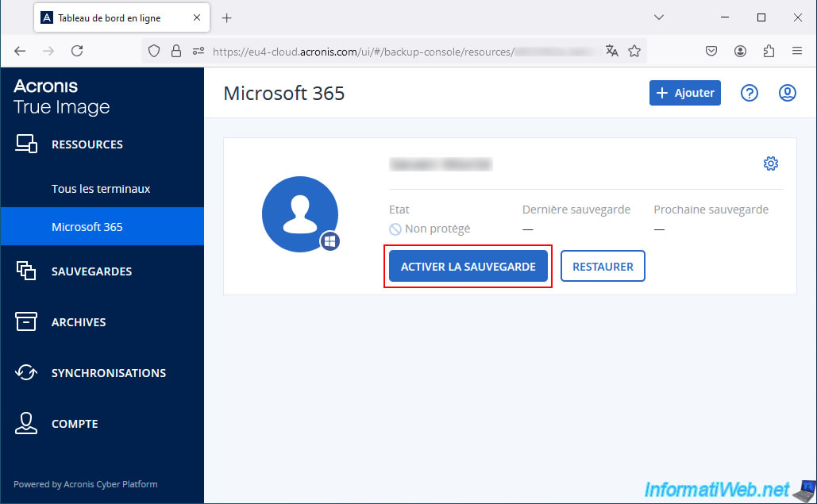Open help with the question mark icon
This screenshot has width=817, height=504.
tap(750, 93)
